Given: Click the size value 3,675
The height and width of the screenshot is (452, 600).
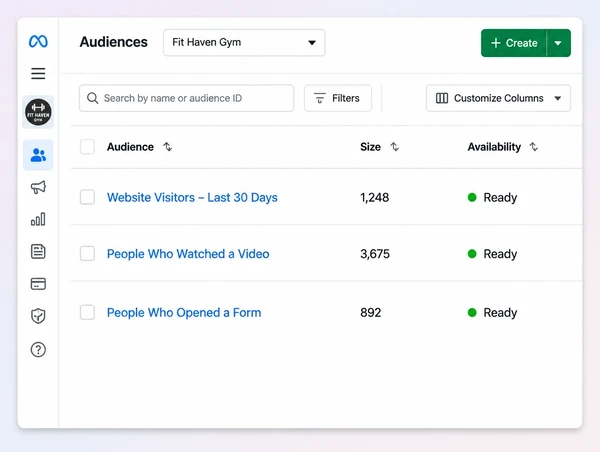Looking at the screenshot, I should click(375, 254).
